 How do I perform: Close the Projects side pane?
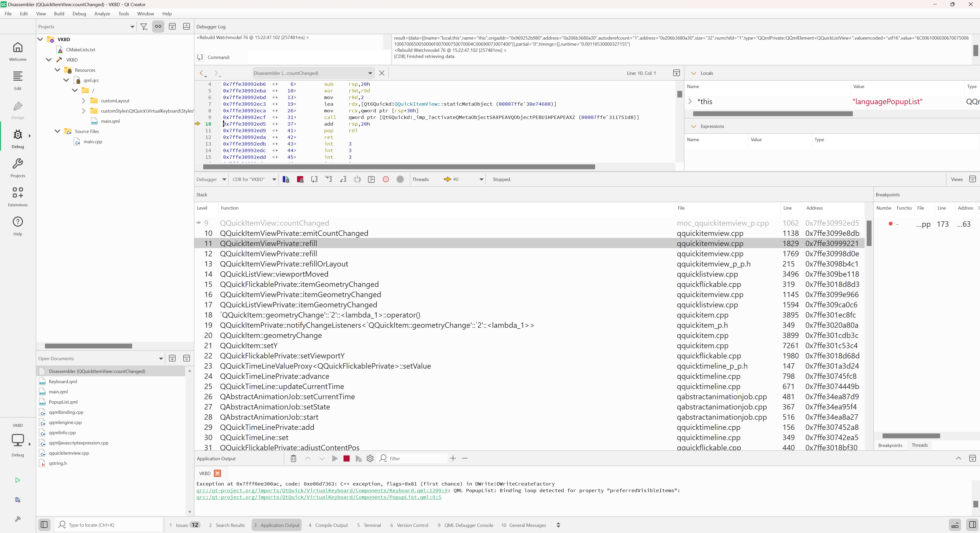coord(186,27)
